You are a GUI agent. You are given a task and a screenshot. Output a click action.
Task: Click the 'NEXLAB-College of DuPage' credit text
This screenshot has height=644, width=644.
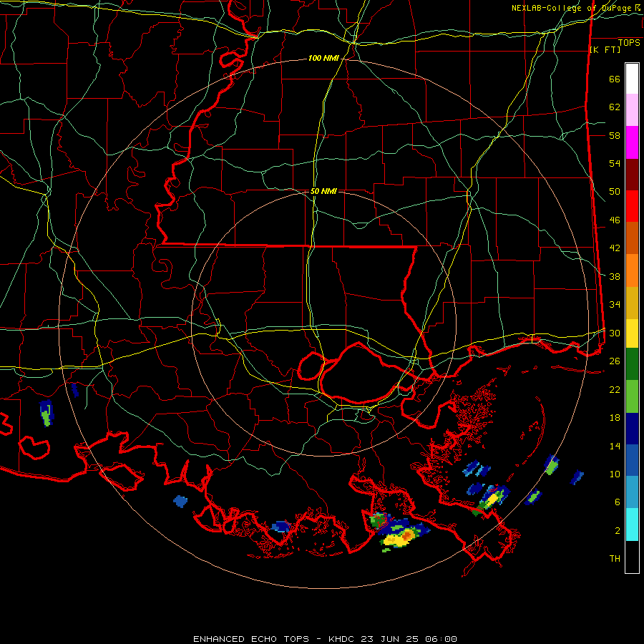(x=572, y=8)
